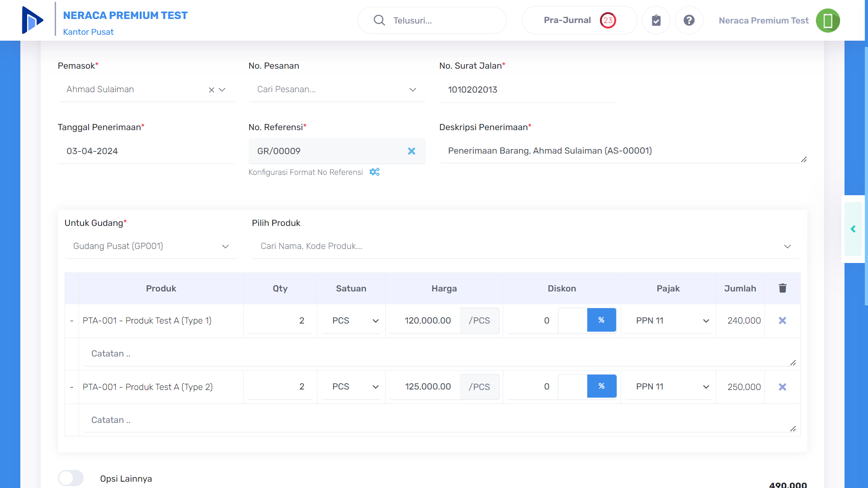Open reference format configuration gear icon
This screenshot has width=868, height=488.
point(374,172)
